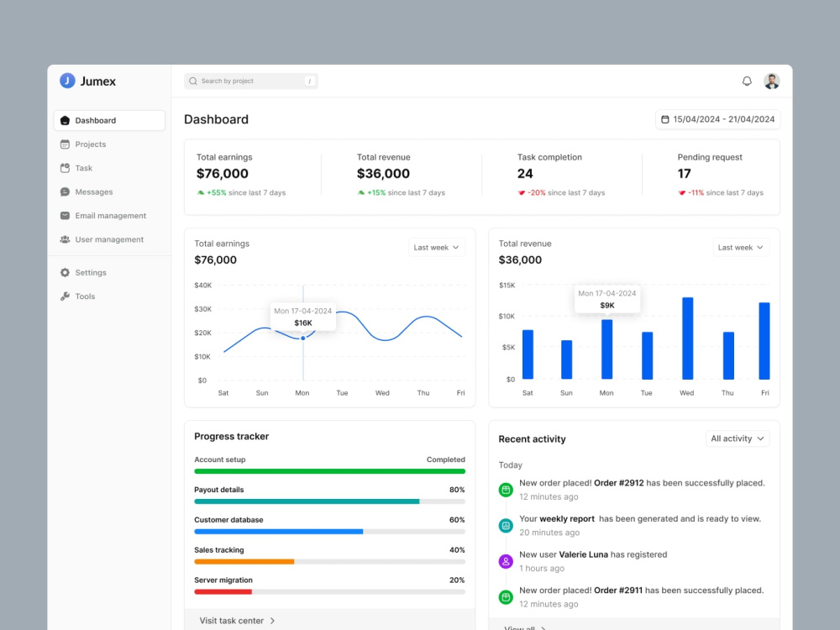Click the Thu bar in revenue chart
The image size is (840, 630).
tap(728, 355)
